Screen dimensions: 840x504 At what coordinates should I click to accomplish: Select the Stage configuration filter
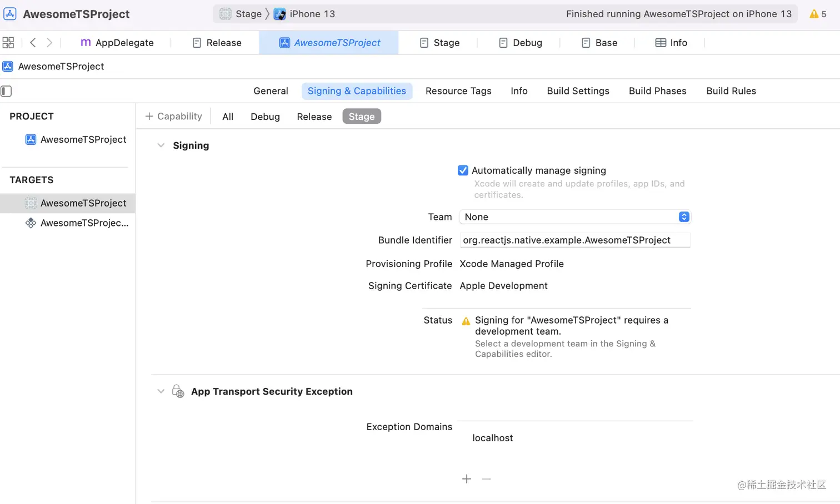click(362, 117)
